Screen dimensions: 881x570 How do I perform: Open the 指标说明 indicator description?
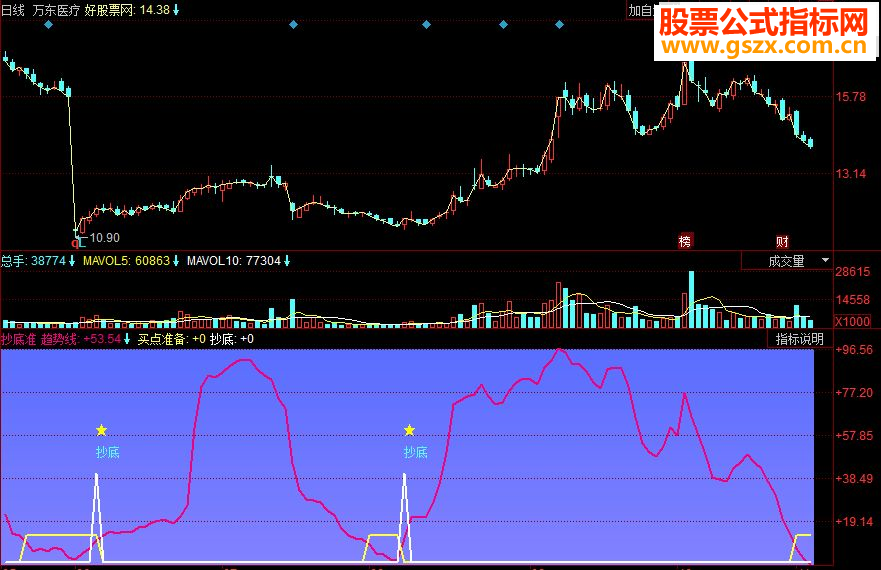(x=800, y=339)
